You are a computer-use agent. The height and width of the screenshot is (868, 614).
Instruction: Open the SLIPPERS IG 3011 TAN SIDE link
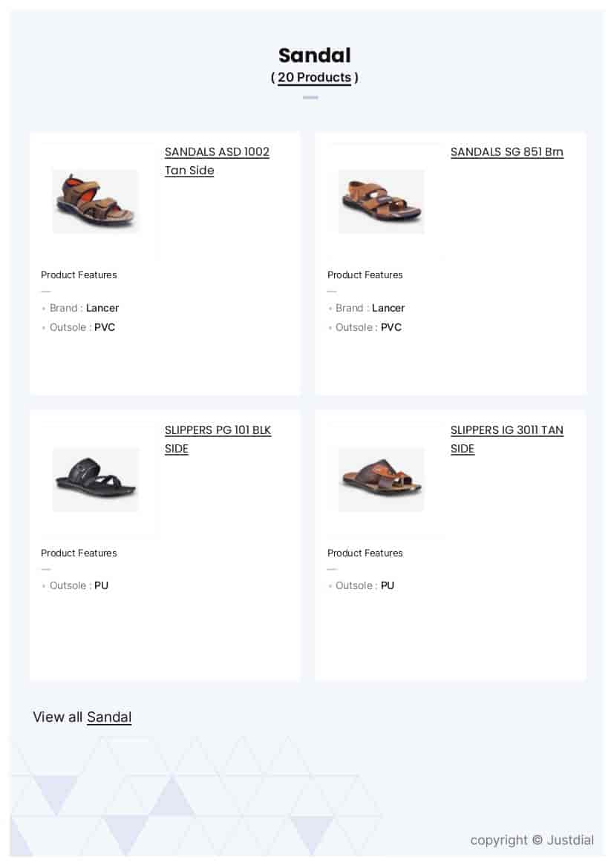(507, 439)
